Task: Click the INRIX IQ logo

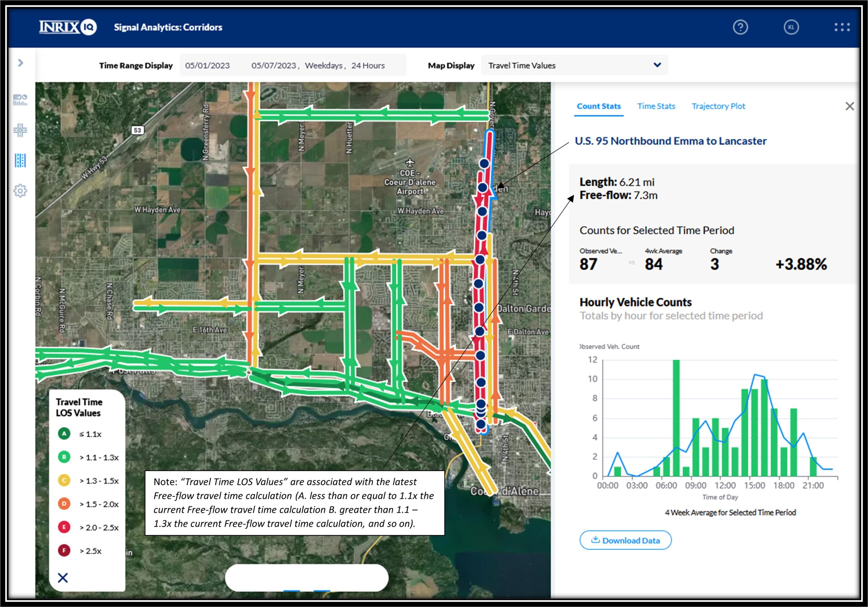Action: point(67,27)
